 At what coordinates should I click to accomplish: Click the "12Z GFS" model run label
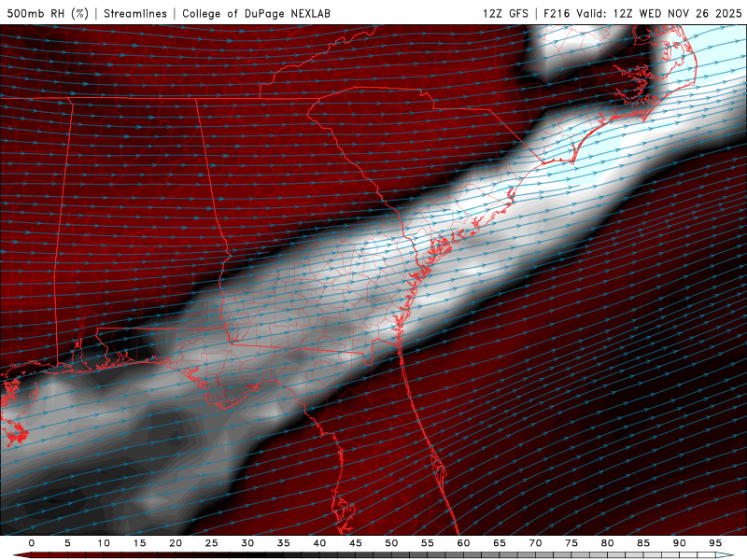click(505, 13)
